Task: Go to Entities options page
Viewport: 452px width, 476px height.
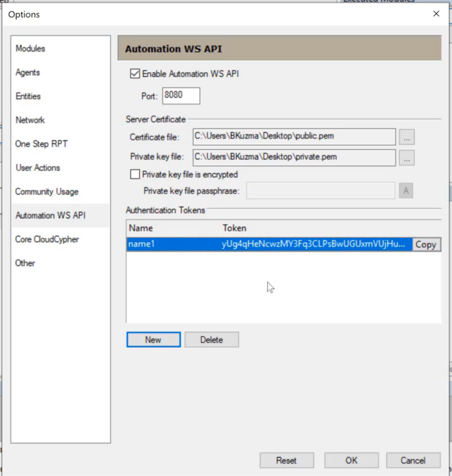Action: pos(28,96)
